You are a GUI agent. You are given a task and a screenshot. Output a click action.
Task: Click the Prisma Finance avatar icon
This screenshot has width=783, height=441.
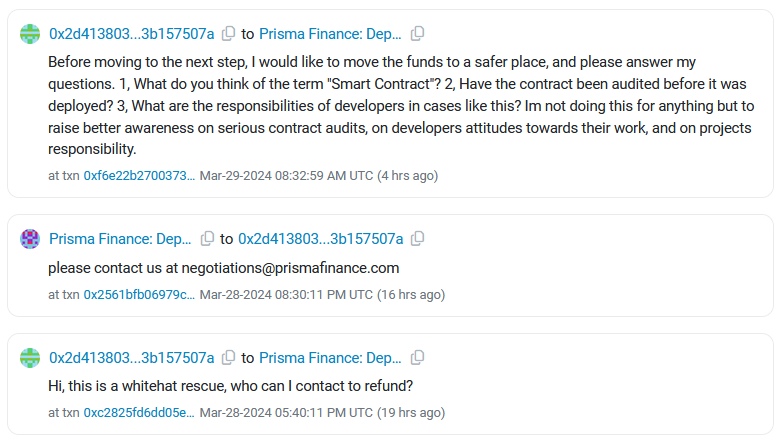tap(31, 239)
